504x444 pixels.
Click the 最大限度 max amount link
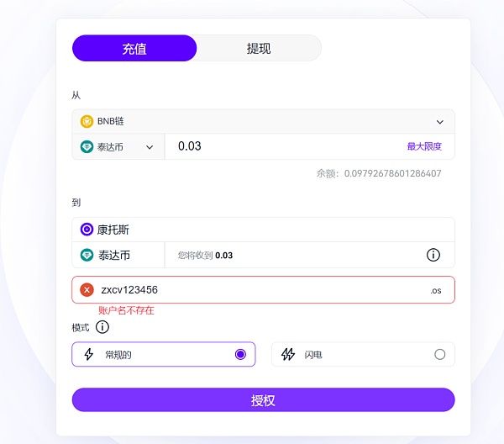point(424,146)
